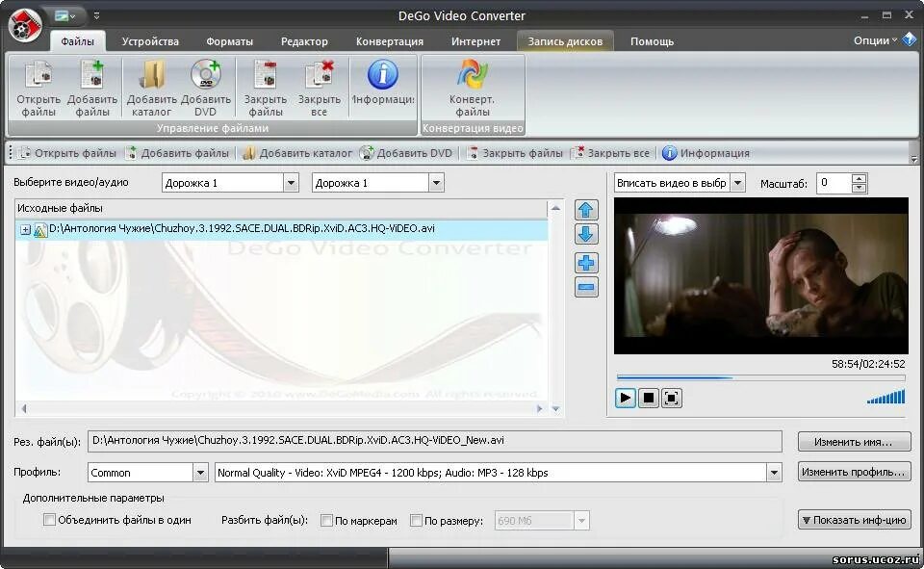Click the Рез. файл(ы) output path field
The height and width of the screenshot is (569, 924).
click(x=435, y=441)
